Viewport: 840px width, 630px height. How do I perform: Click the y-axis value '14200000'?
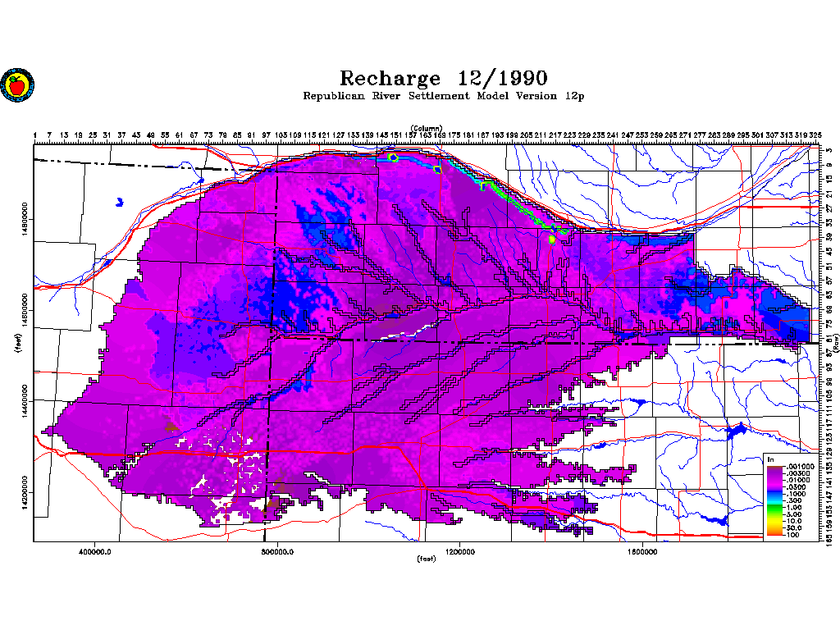(25, 492)
